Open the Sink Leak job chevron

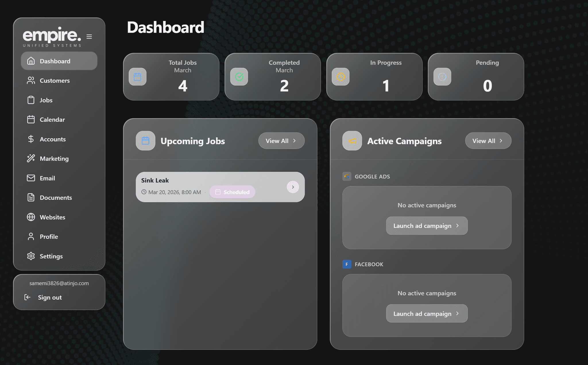293,187
